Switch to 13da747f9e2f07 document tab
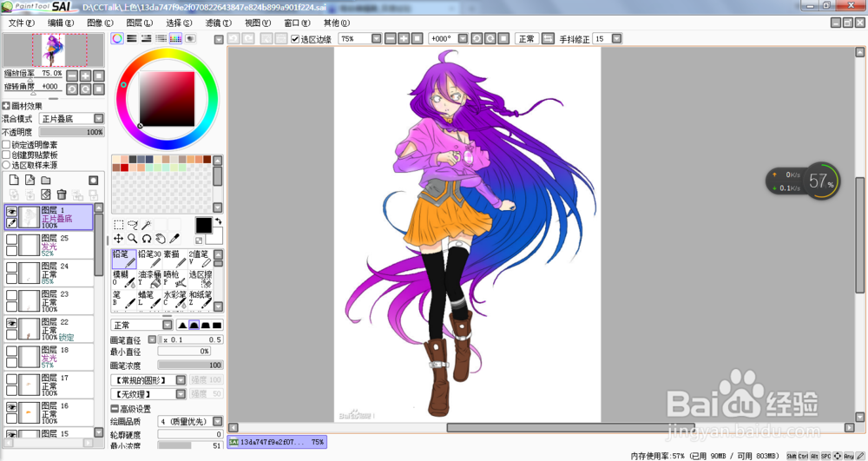The width and height of the screenshot is (868, 461). point(277,442)
